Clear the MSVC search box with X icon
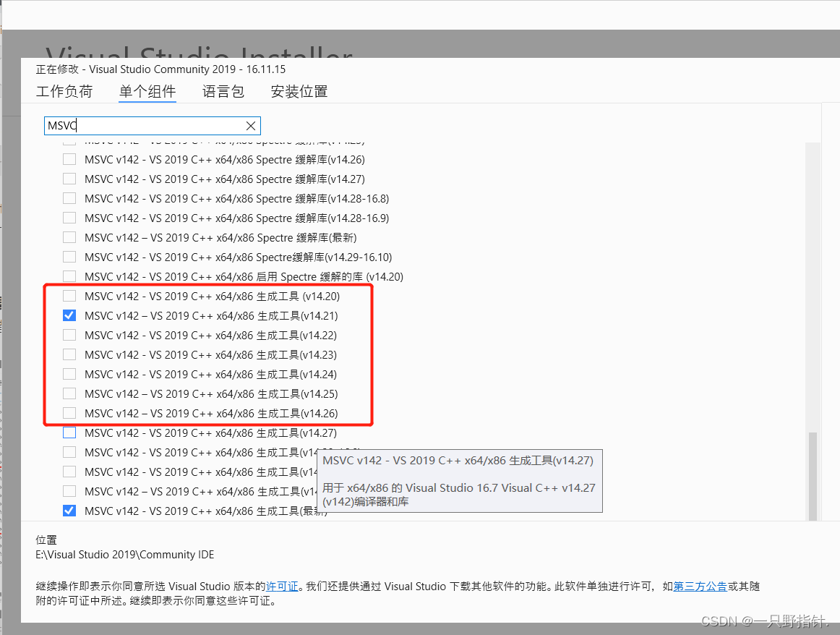The image size is (840, 635). click(x=251, y=125)
